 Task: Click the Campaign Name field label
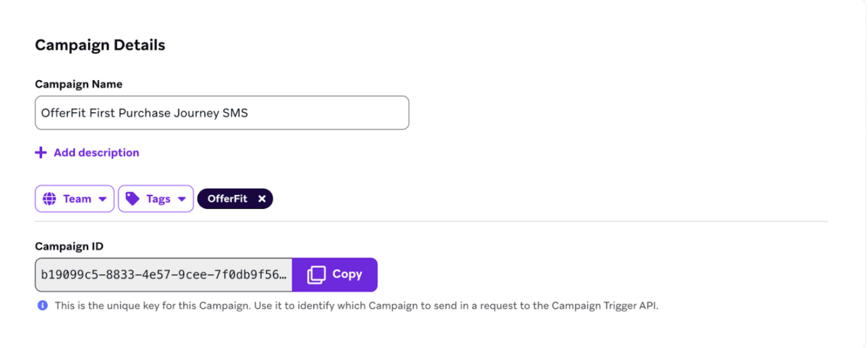coord(79,84)
